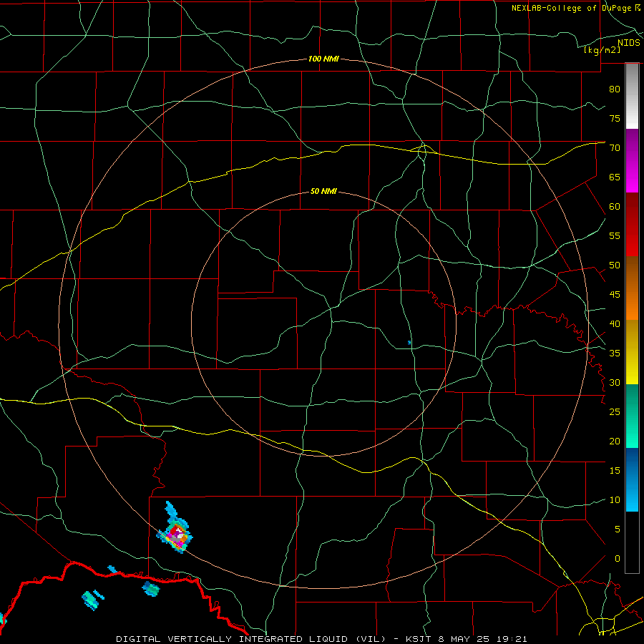
Task: Click the color scale value '20'
Action: coord(615,441)
